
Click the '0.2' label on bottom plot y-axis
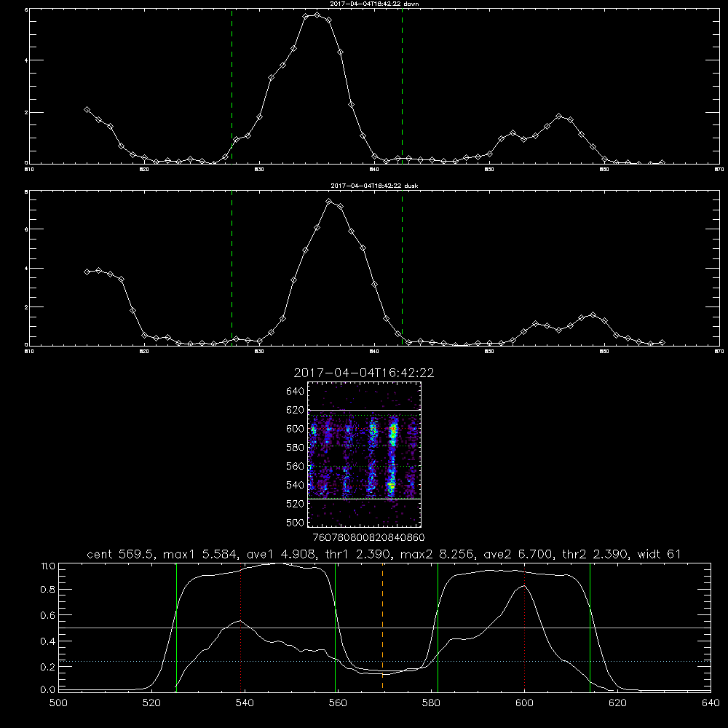point(48,667)
